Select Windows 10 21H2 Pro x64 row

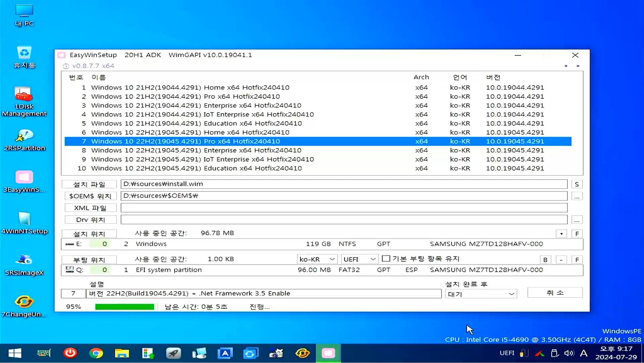tap(318, 97)
